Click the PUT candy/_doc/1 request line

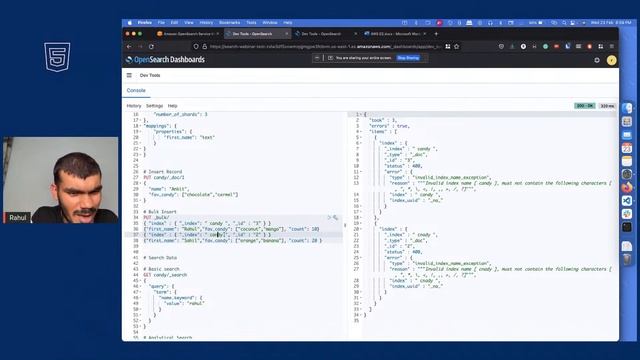click(164, 178)
